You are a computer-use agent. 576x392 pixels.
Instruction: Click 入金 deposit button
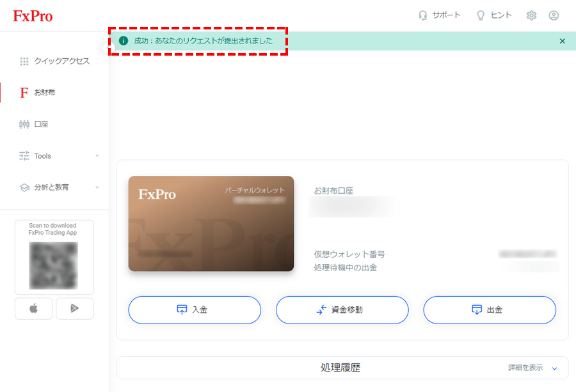pos(195,310)
